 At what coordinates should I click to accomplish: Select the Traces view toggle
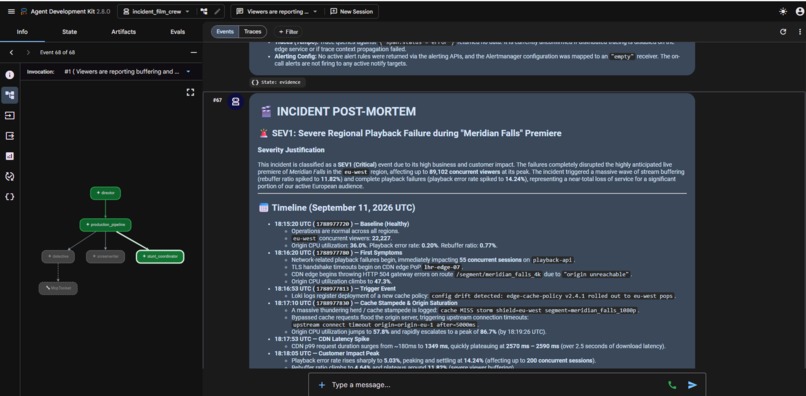[x=252, y=31]
